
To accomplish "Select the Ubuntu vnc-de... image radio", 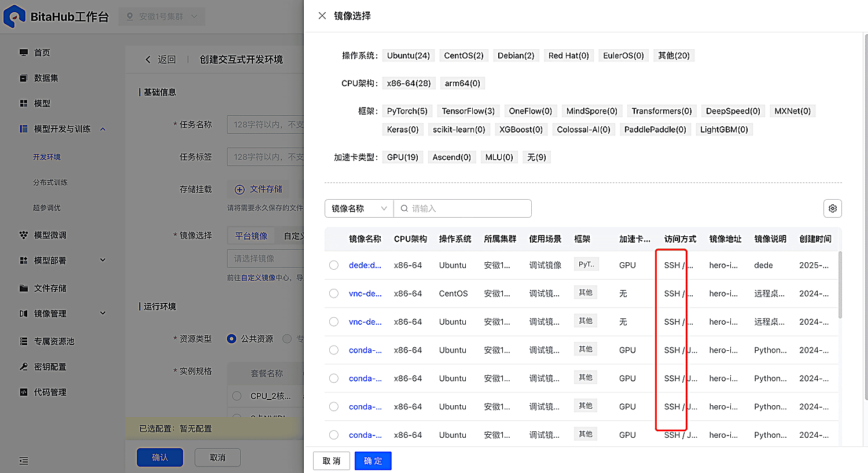I will coord(334,322).
